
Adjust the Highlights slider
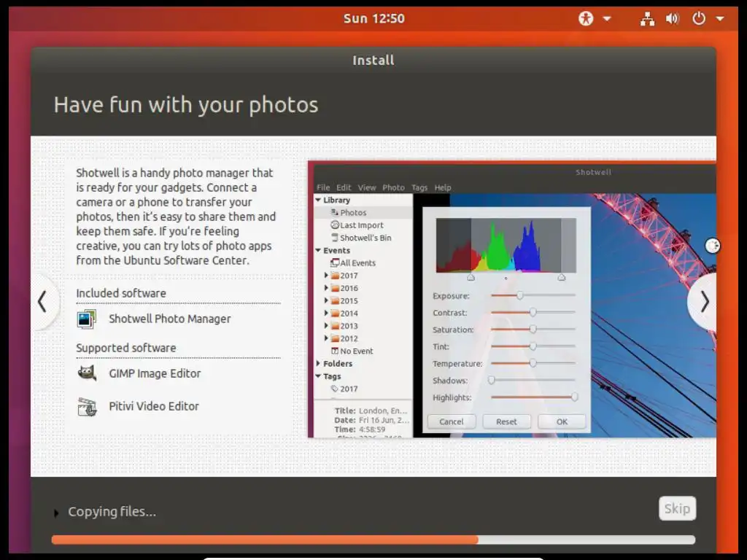(533, 397)
